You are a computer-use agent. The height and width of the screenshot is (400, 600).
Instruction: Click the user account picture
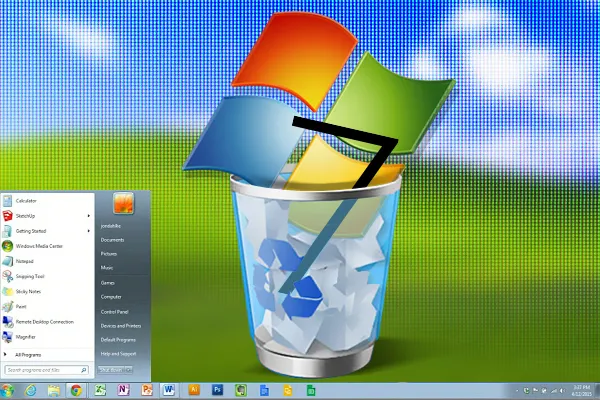[123, 203]
